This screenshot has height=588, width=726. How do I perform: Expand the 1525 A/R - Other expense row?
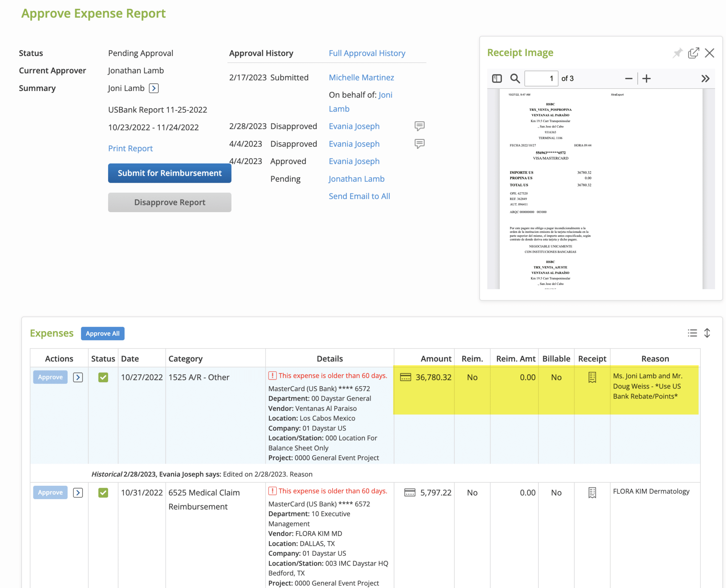[x=78, y=377]
